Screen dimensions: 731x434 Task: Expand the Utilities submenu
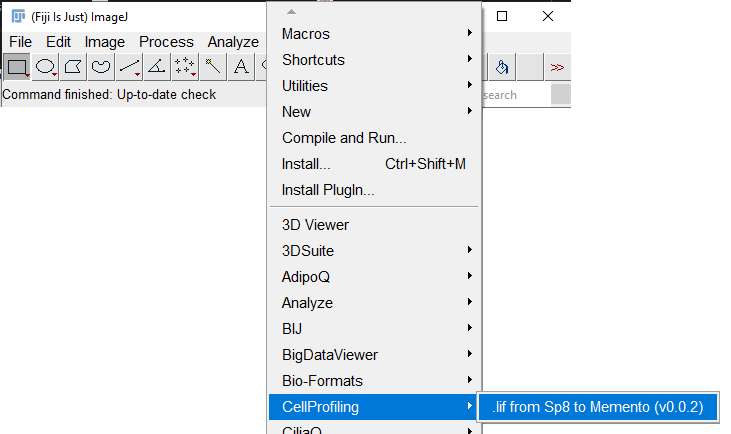(375, 86)
